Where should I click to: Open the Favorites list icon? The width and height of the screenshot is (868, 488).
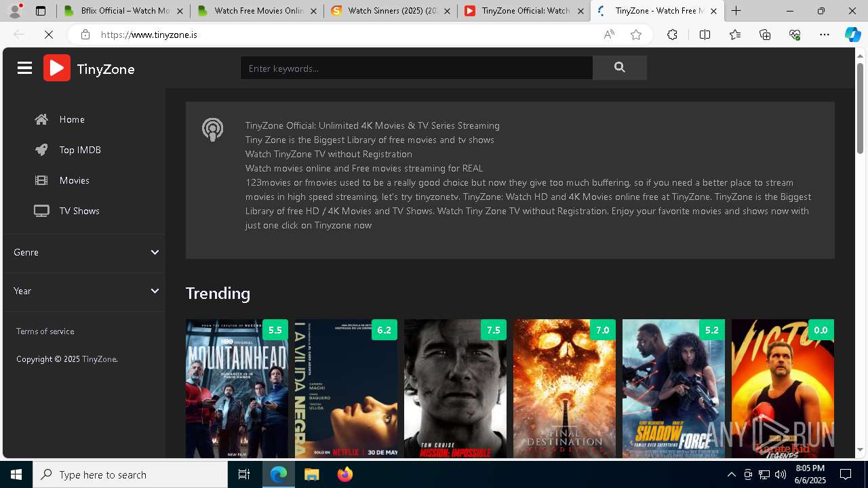(735, 35)
